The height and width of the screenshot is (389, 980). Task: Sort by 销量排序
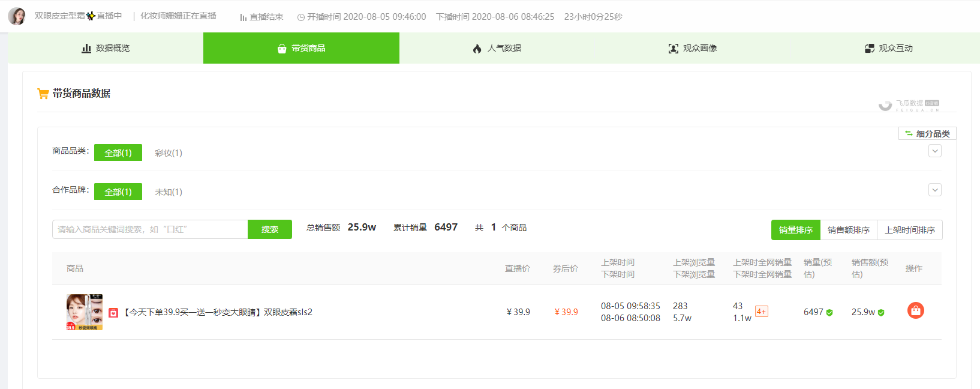tap(796, 230)
